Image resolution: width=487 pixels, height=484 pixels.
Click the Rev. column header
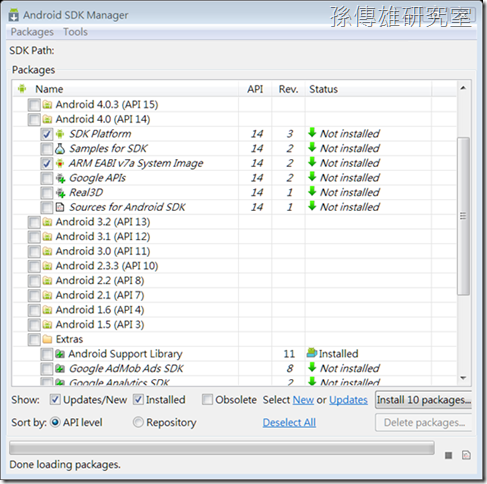288,89
